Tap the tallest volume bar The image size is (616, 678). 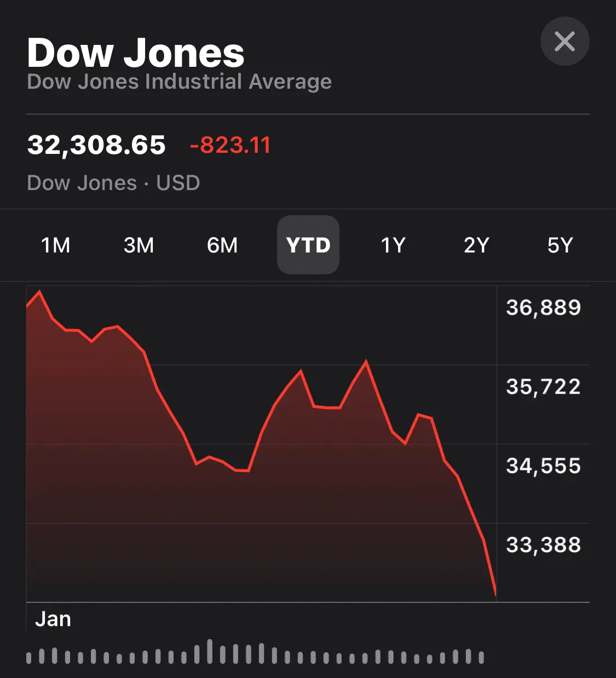210,651
